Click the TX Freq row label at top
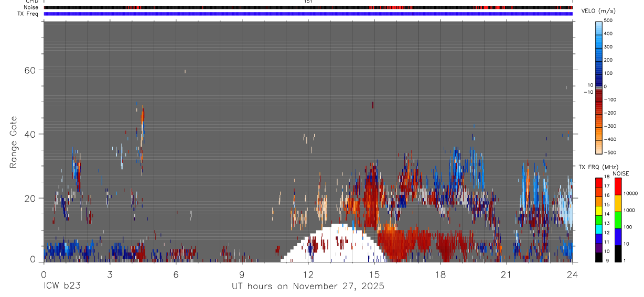The height and width of the screenshot is (297, 644). (x=28, y=14)
